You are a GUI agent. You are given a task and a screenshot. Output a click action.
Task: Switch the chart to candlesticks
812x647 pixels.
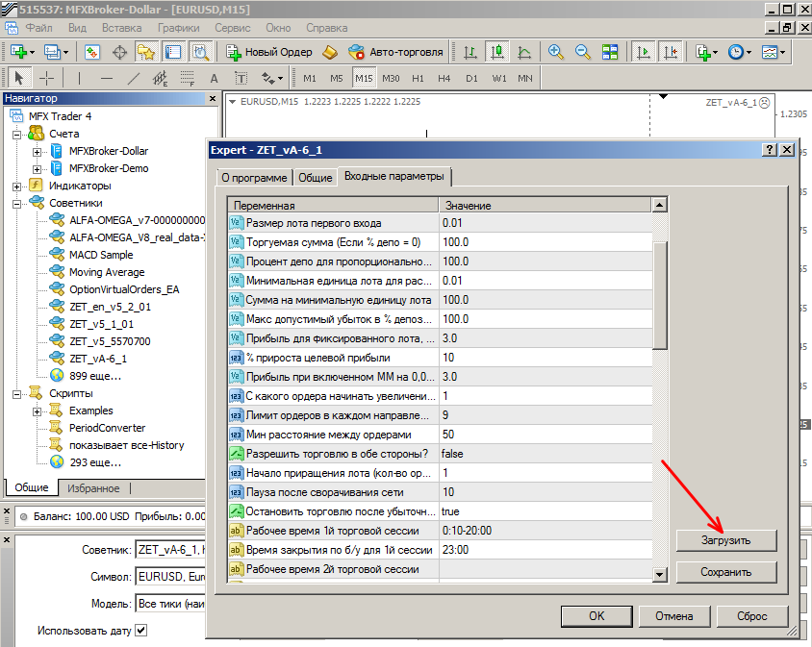497,52
